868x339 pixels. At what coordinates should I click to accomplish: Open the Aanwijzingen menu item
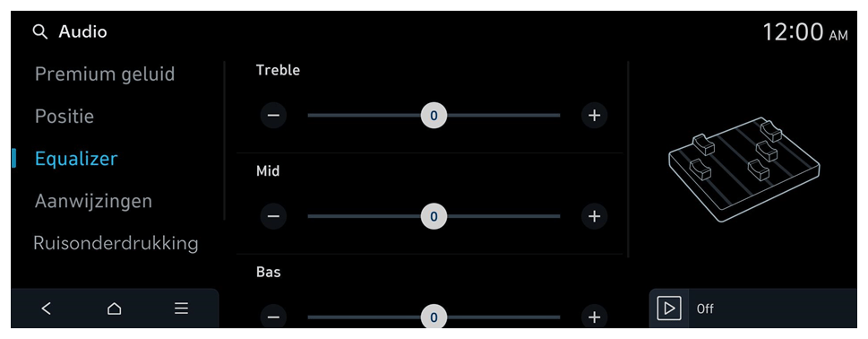(x=93, y=201)
